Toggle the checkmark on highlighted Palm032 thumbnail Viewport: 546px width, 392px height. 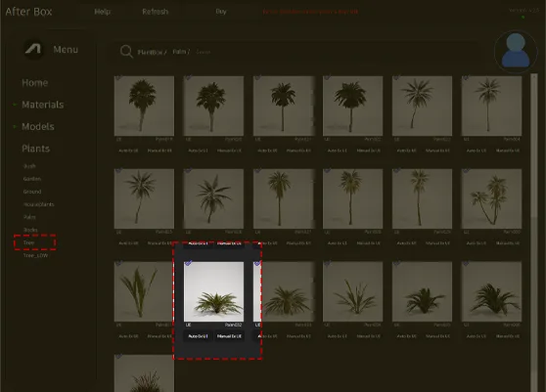[x=189, y=263]
